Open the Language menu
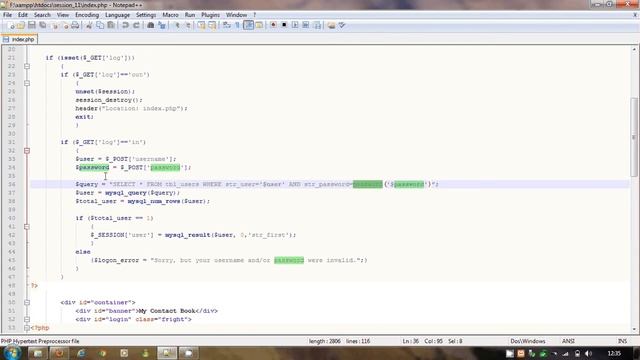Image resolution: width=640 pixels, height=360 pixels. tap(117, 15)
